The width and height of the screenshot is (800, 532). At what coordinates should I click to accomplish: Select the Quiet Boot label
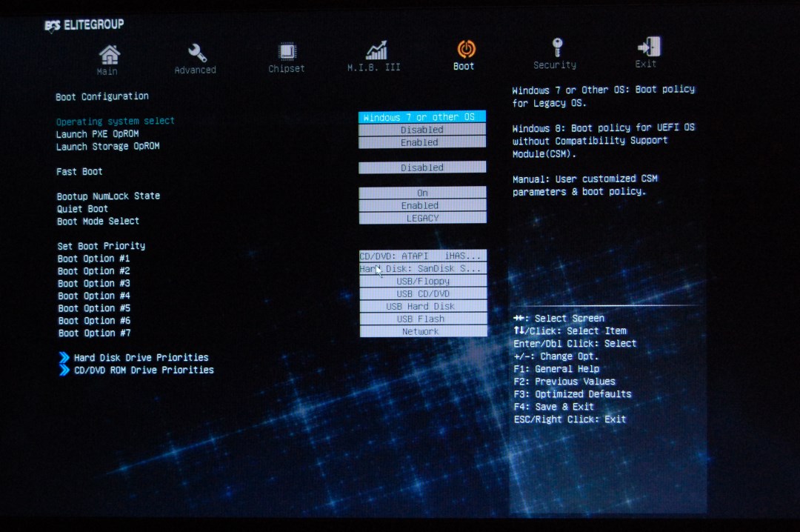click(82, 209)
